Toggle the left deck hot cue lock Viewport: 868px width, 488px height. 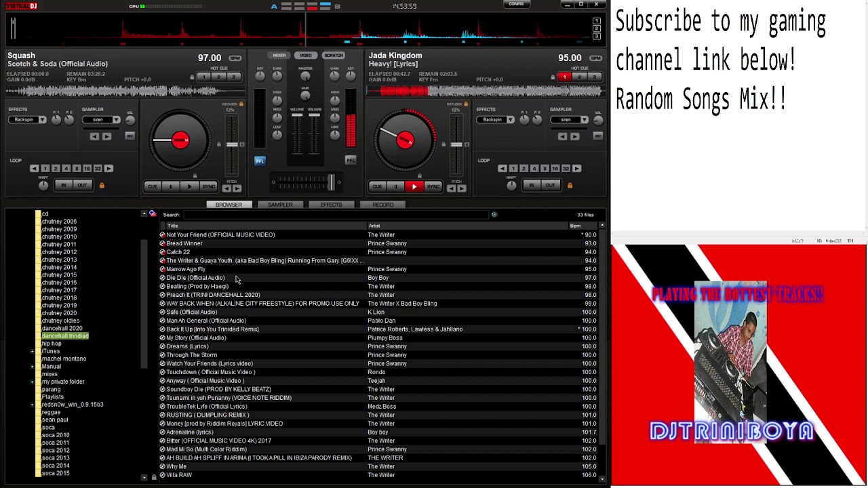[x=192, y=77]
